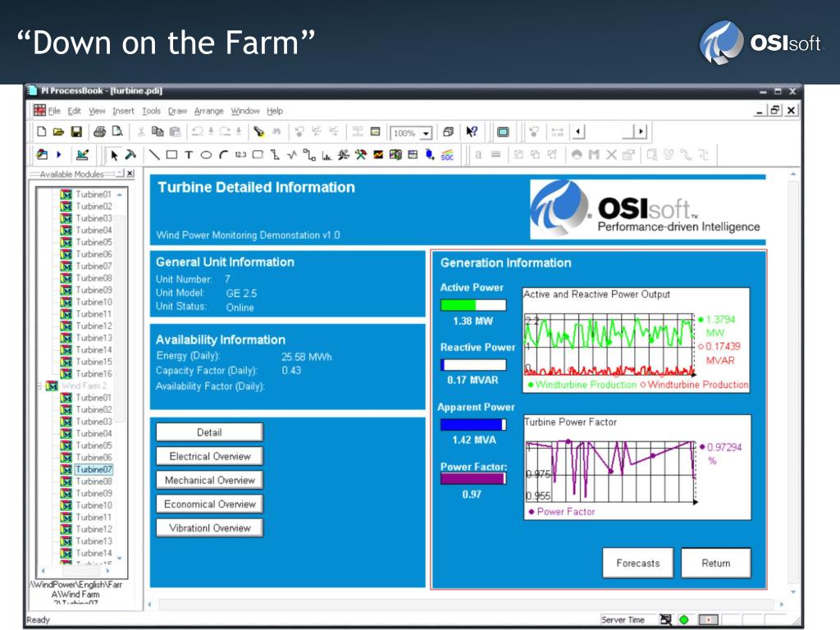Open the Draw menu
This screenshot has height=630, width=840.
point(177,111)
